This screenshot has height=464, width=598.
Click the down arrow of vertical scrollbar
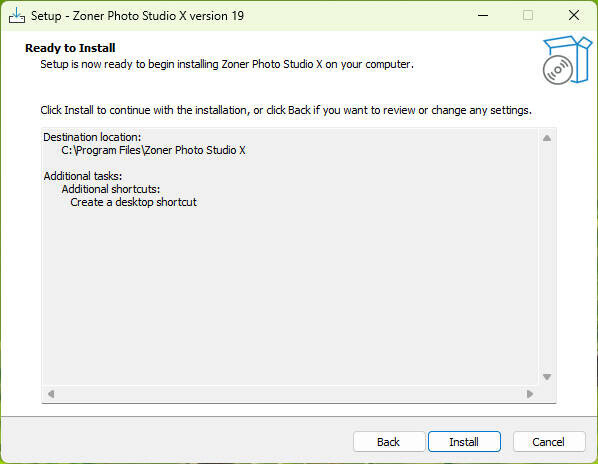click(547, 377)
